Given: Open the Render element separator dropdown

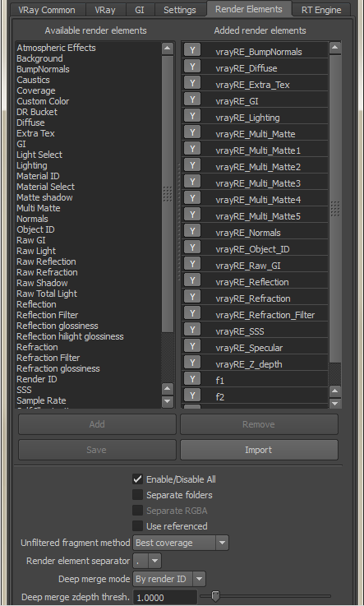Looking at the screenshot, I should [147, 561].
